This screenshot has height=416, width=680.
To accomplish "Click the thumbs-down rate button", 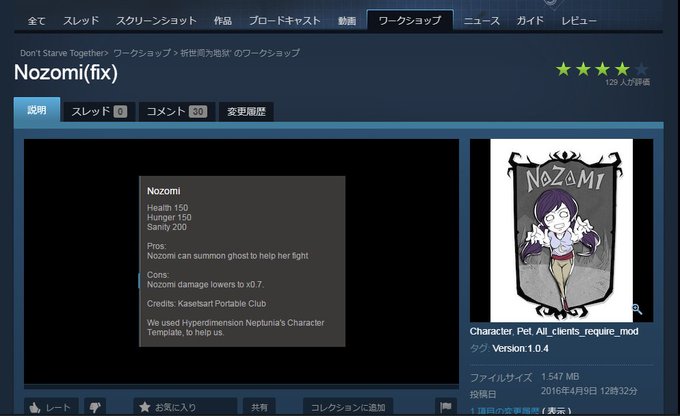I will pos(95,407).
